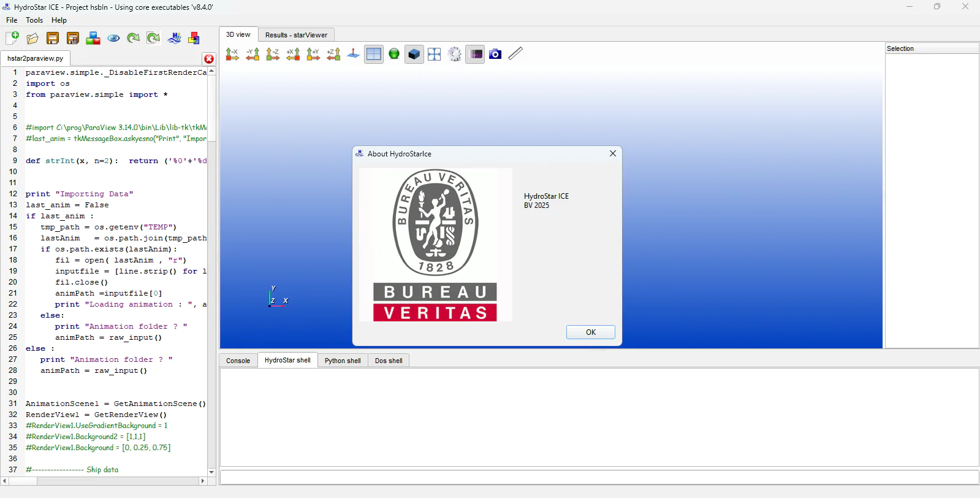The image size is (980, 498).
Task: Click the new file icon with green plus
Action: point(12,38)
